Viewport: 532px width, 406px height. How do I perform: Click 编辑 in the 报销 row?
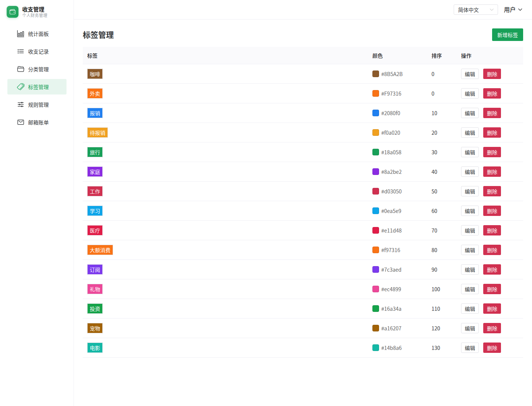(x=470, y=113)
